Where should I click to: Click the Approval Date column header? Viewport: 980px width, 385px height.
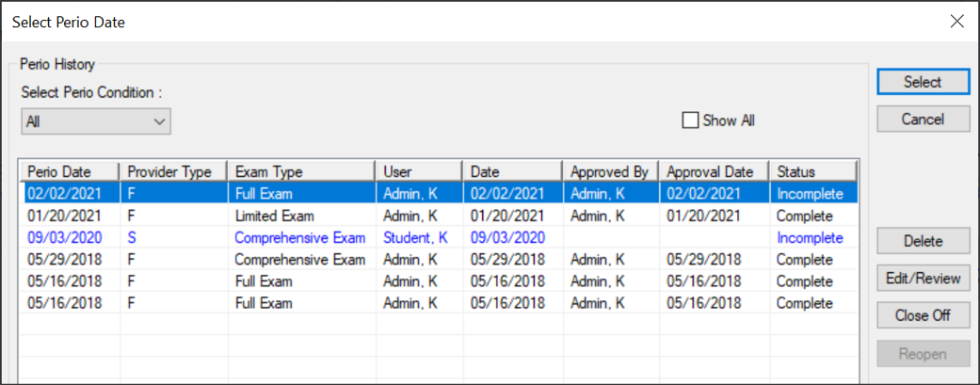click(713, 171)
